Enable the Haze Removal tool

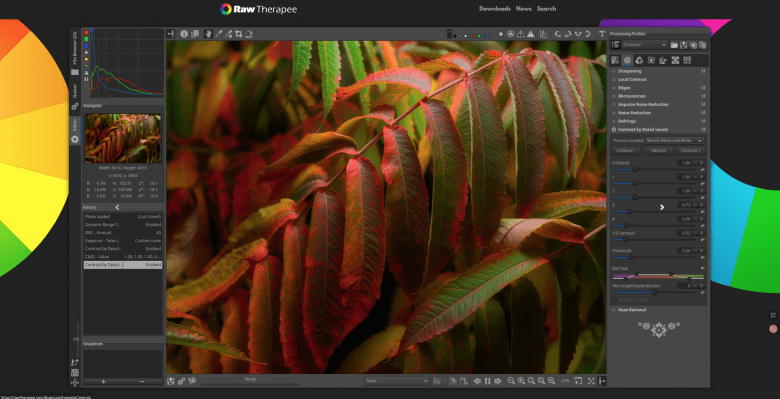(614, 309)
